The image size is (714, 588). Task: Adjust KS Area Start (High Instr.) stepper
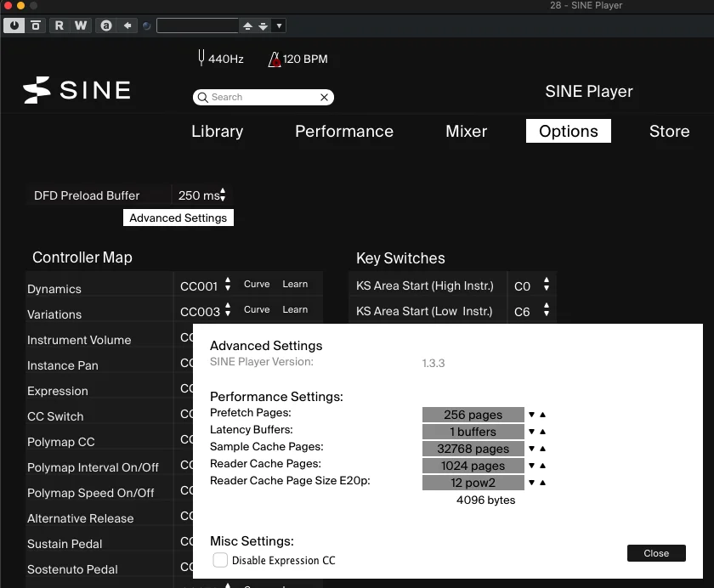(x=547, y=285)
